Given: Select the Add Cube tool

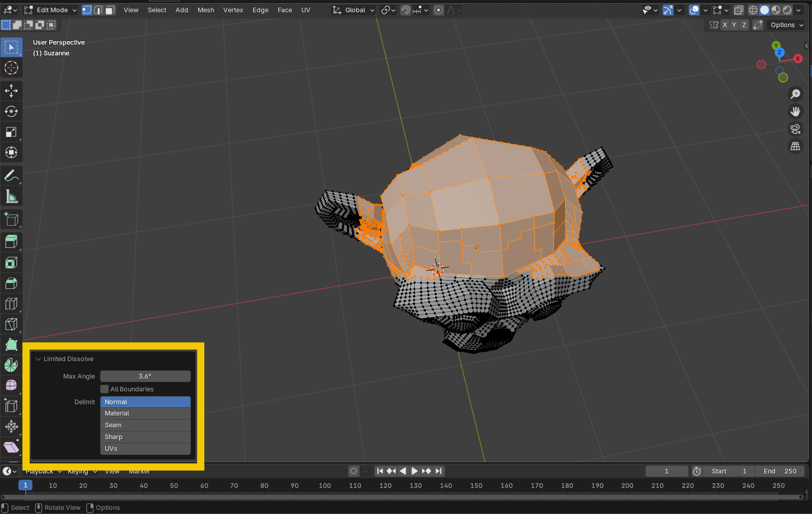Looking at the screenshot, I should pyautogui.click(x=11, y=219).
